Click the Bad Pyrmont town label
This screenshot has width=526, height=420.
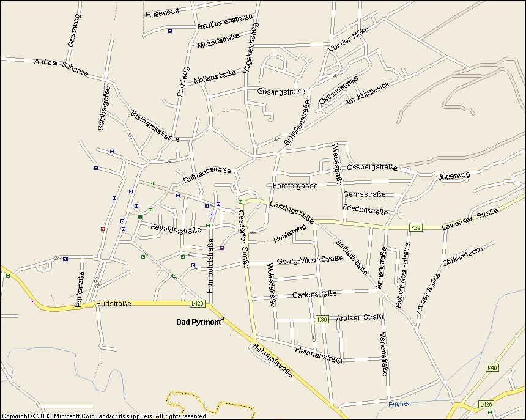click(198, 322)
